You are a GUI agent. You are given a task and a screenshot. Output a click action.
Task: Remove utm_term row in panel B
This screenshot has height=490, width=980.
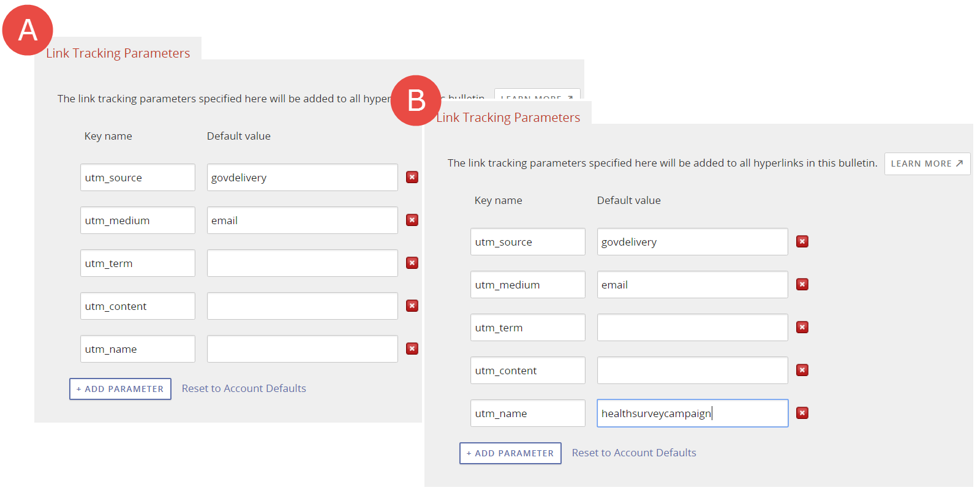[802, 327]
